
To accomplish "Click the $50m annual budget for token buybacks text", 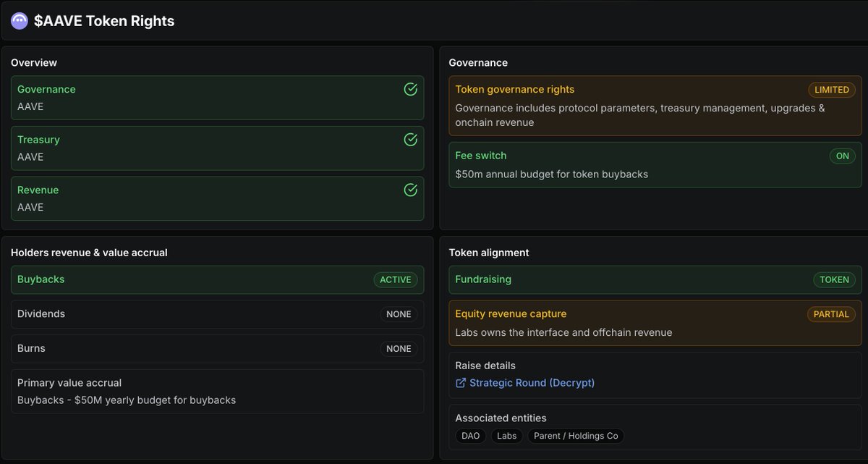I will [x=551, y=174].
